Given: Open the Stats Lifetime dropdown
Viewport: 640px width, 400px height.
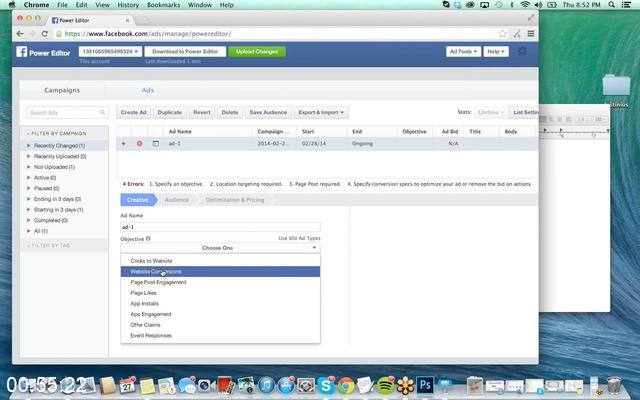Looking at the screenshot, I should tap(490, 112).
